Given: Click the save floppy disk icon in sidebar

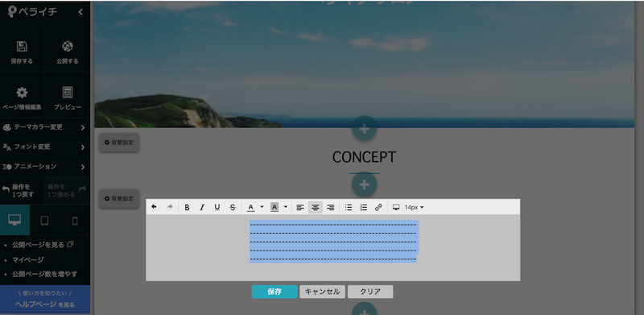Looking at the screenshot, I should [22, 47].
